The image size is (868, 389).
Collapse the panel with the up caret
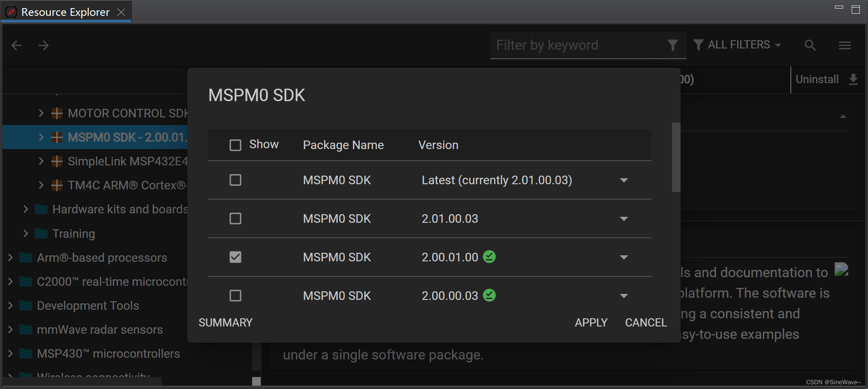843,116
